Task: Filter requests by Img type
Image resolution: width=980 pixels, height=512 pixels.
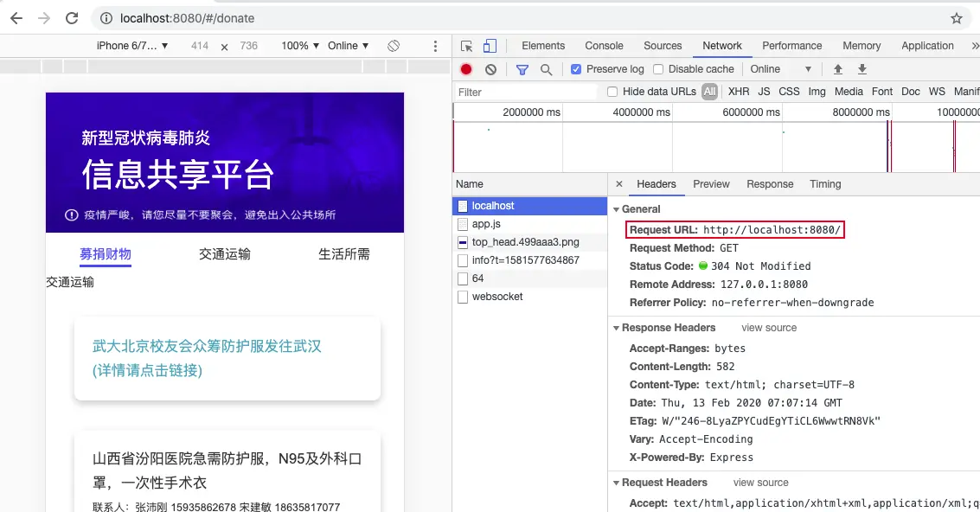Action: [817, 92]
